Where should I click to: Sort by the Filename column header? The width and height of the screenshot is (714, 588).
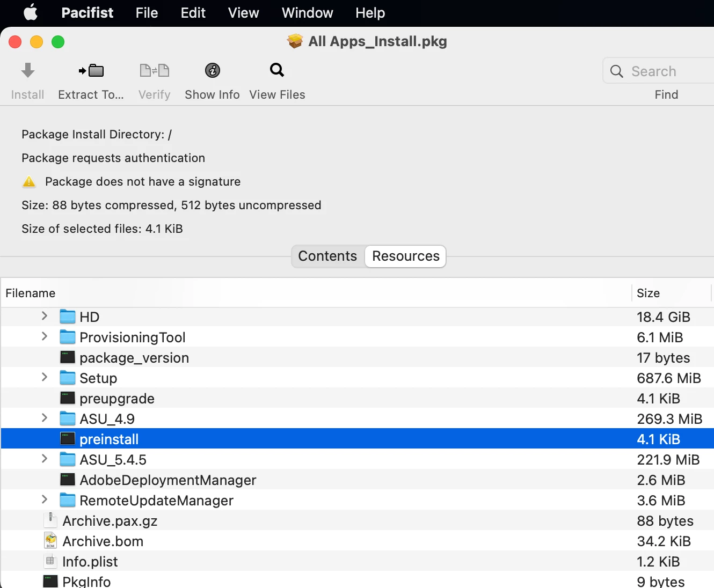(x=316, y=293)
